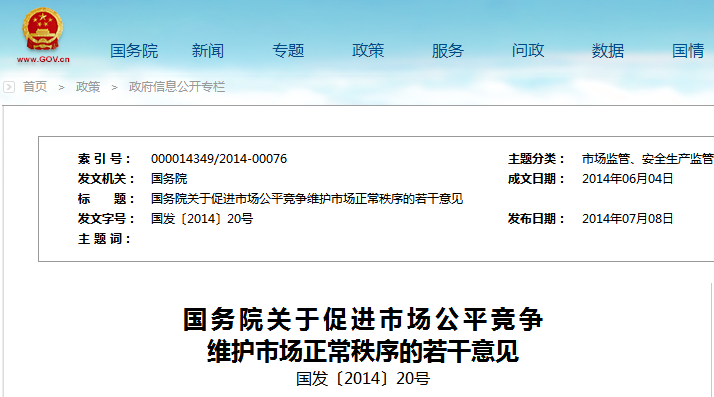Click the breadcrumb arrow icon beside 首页
714x397 pixels.
pos(9,87)
